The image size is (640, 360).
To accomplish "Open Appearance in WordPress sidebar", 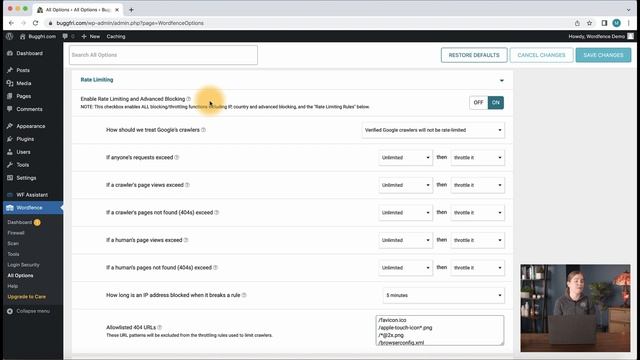I will [31, 126].
